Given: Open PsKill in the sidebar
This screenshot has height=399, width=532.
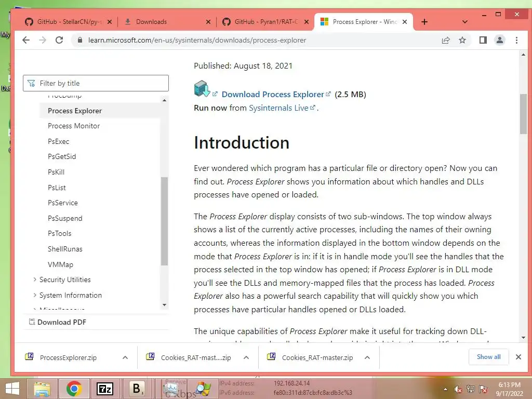Looking at the screenshot, I should (56, 172).
